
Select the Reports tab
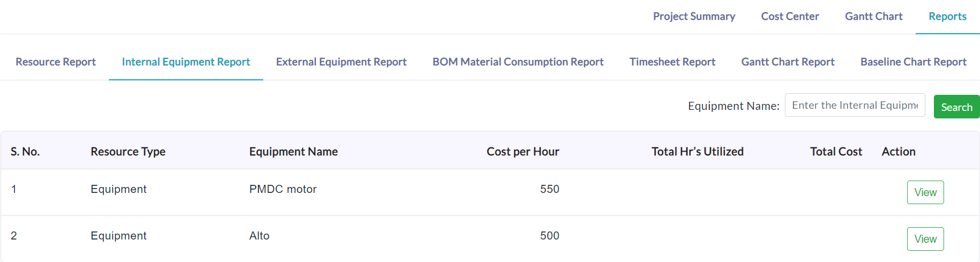click(x=947, y=17)
